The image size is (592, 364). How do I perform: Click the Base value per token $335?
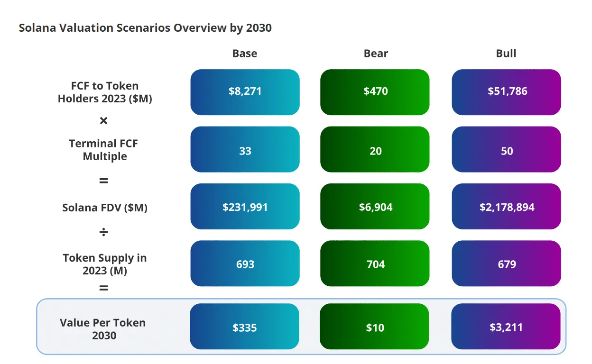[x=244, y=327]
